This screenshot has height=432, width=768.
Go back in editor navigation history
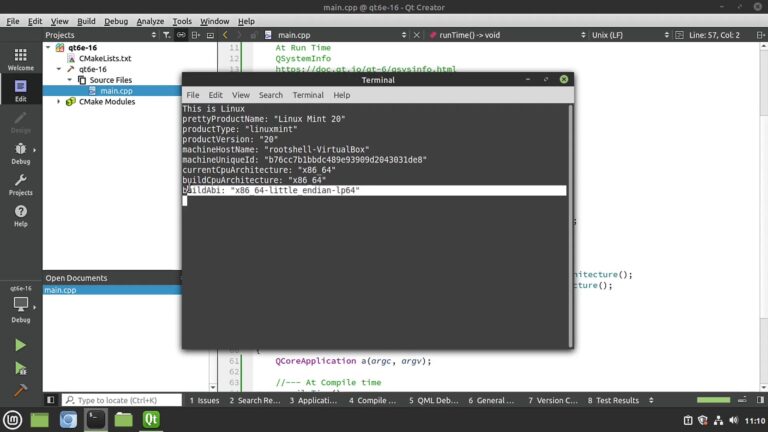(225, 35)
